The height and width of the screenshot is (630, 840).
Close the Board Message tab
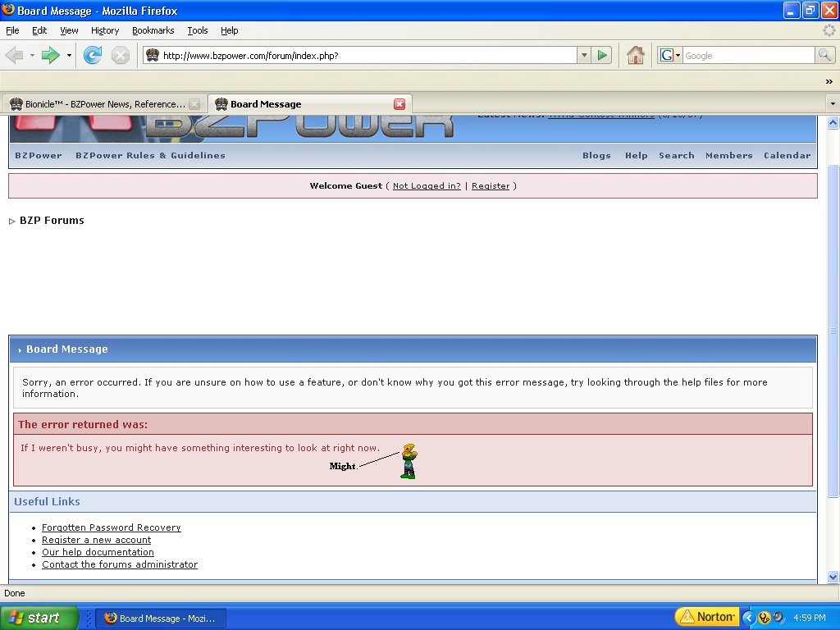coord(399,104)
